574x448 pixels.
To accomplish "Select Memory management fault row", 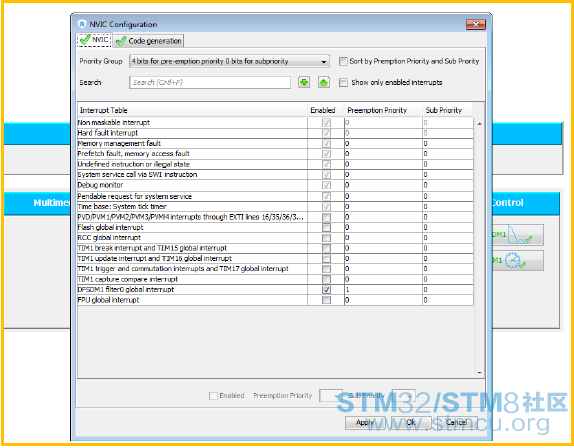I will [x=275, y=143].
